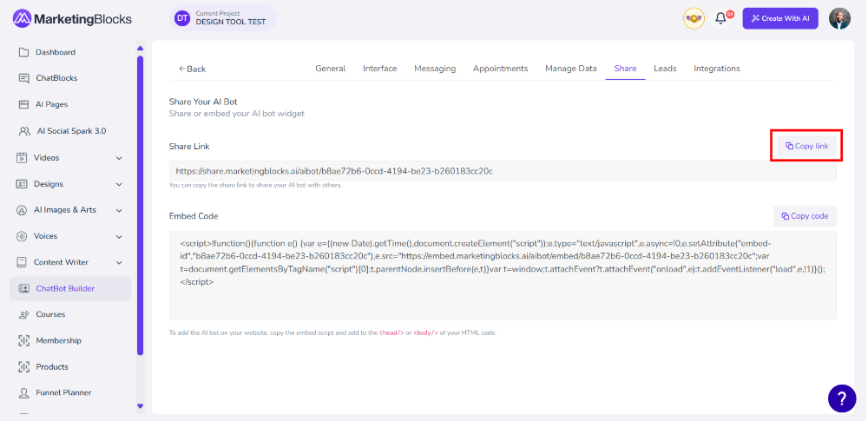Open notifications bell
The width and height of the screenshot is (868, 421).
point(720,19)
